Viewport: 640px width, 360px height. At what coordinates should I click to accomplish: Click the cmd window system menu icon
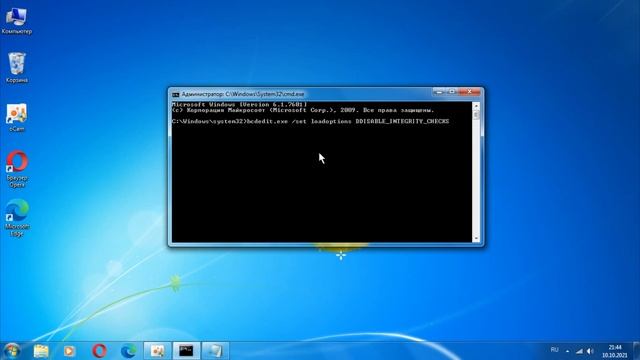pyautogui.click(x=176, y=94)
